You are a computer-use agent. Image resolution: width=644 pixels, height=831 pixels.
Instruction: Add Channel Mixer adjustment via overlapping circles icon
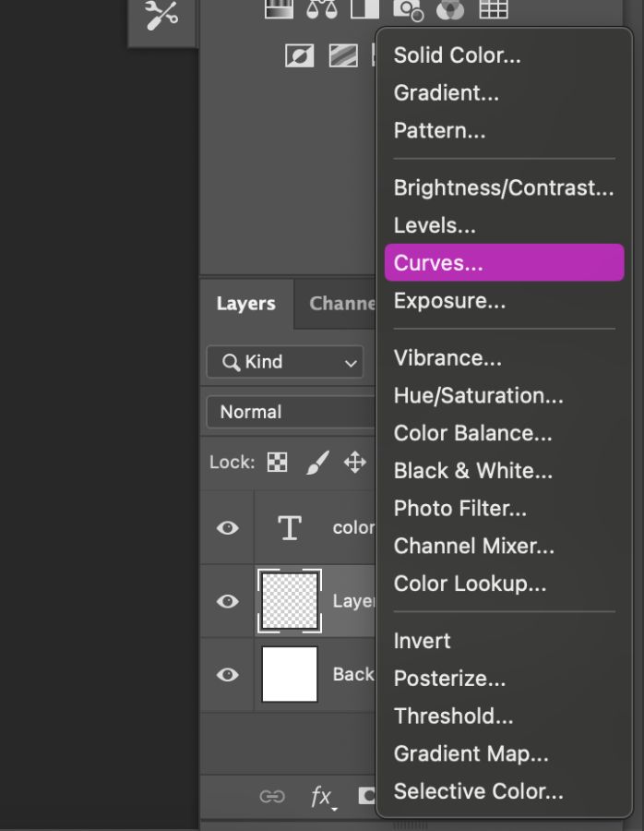tap(450, 9)
